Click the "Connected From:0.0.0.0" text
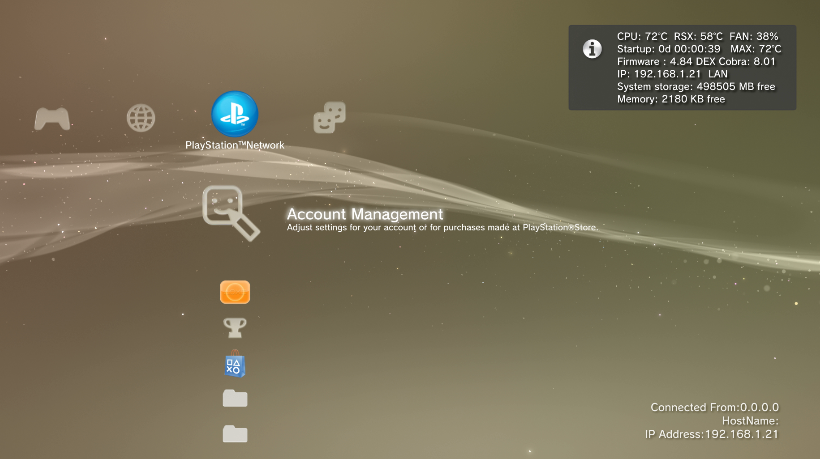Screen dimensions: 820x459 (714, 407)
